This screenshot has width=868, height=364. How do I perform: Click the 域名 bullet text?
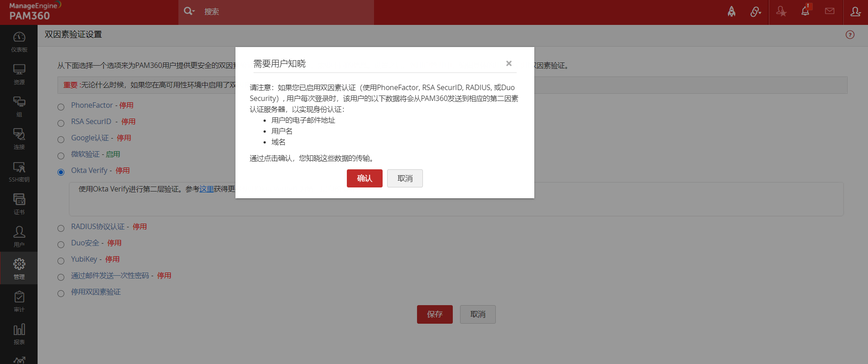point(278,142)
